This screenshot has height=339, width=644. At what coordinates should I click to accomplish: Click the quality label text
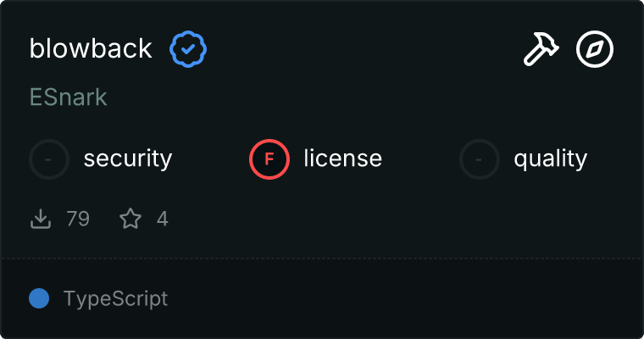[x=550, y=158]
